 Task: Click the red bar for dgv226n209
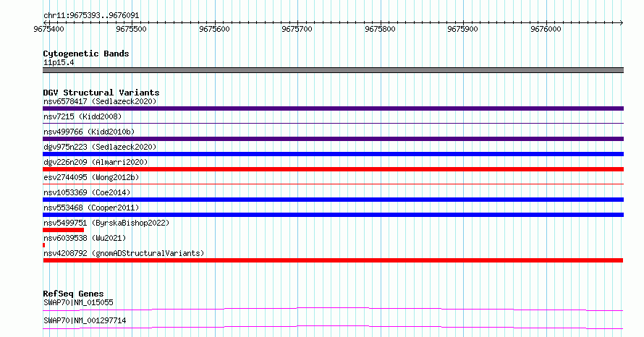pos(333,169)
